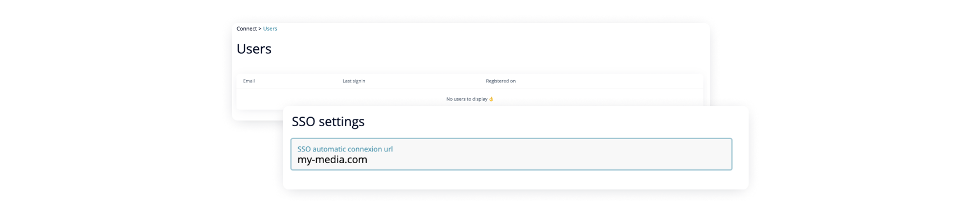Click the empty users table row
Image resolution: width=980 pixels, height=213 pixels.
click(470, 99)
